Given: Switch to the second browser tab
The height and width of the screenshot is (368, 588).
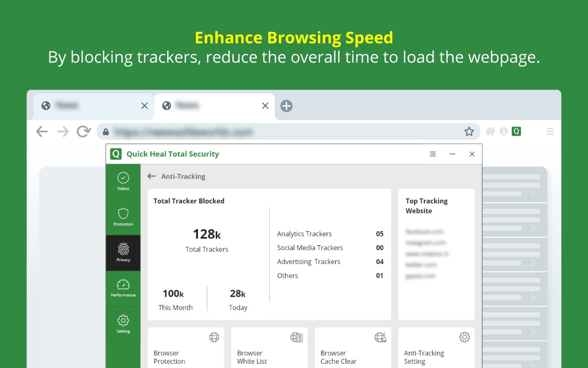Looking at the screenshot, I should point(215,106).
